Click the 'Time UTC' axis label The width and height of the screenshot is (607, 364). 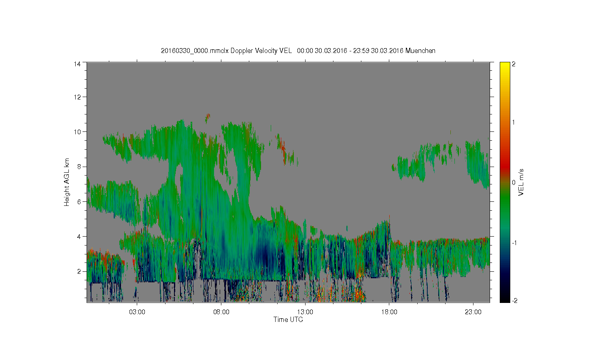[x=288, y=320]
